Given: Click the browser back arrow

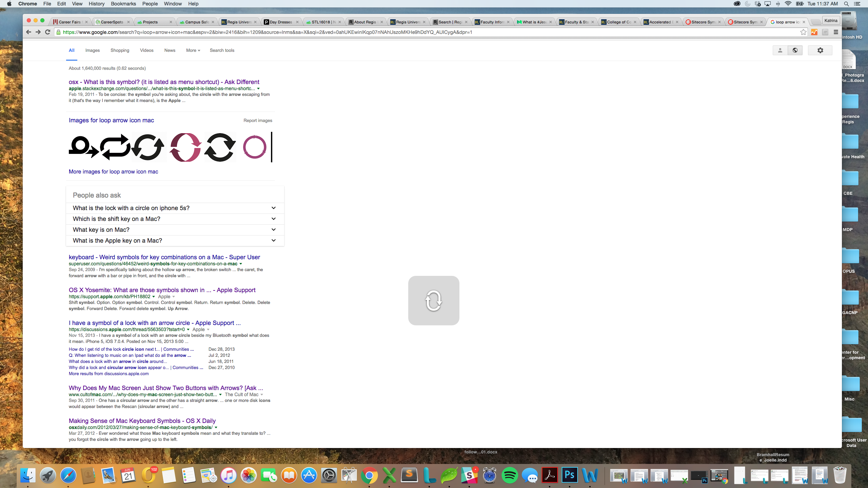Looking at the screenshot, I should tap(28, 32).
